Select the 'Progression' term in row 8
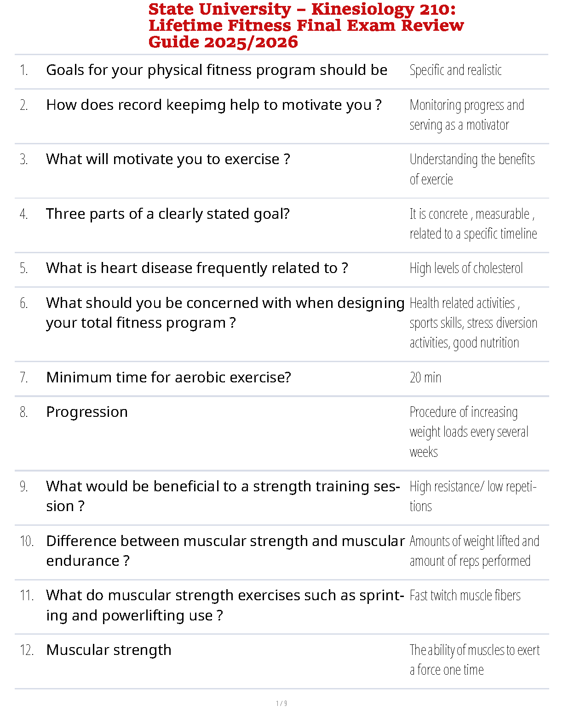The image size is (563, 728). tap(87, 412)
